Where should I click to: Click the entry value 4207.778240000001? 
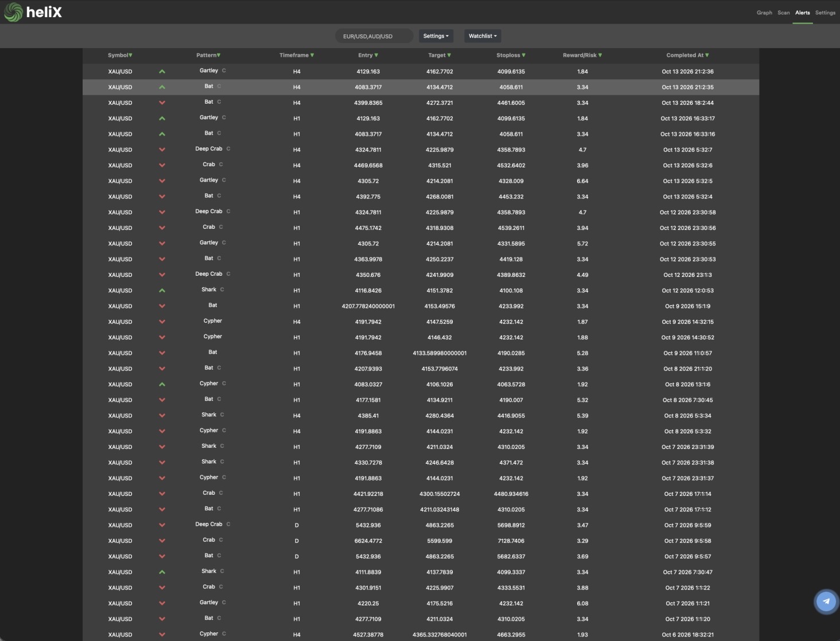point(368,307)
